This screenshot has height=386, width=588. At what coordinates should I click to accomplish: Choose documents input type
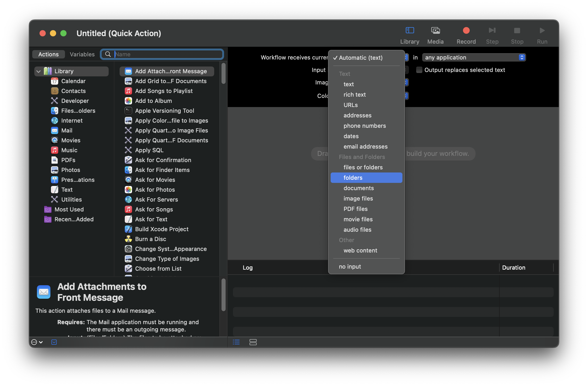point(366,188)
